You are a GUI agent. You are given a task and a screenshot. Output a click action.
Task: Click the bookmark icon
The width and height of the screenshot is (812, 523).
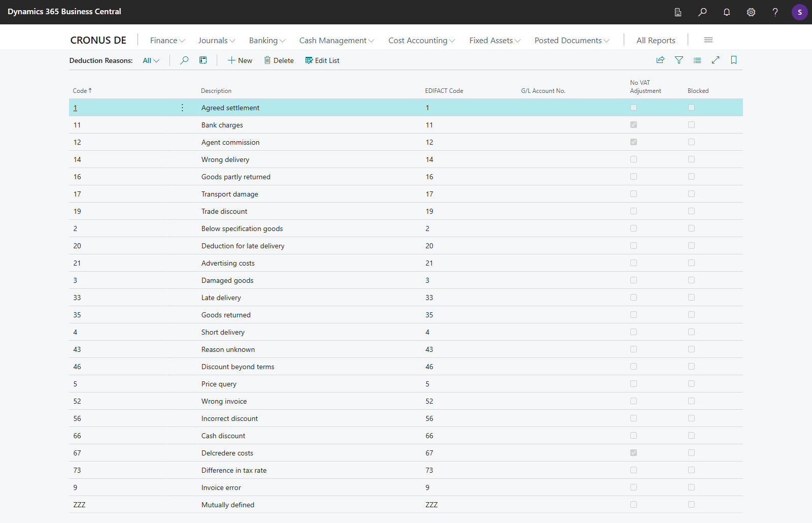tap(734, 60)
